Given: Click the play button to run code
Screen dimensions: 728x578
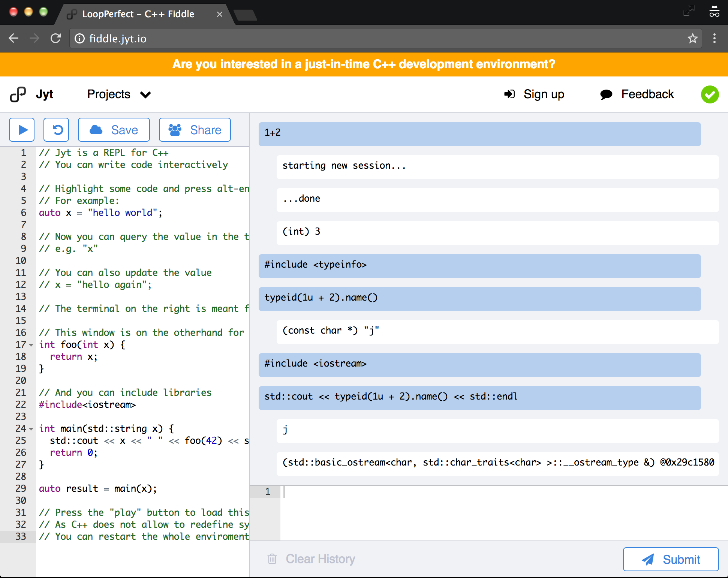Looking at the screenshot, I should coord(22,130).
